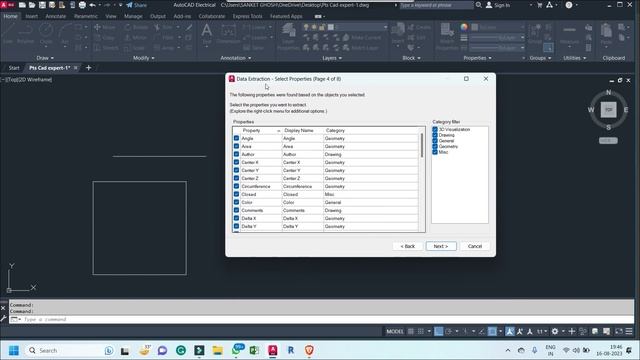This screenshot has height=360, width=640.
Task: Click the Start drawing tab
Action: click(x=14, y=68)
